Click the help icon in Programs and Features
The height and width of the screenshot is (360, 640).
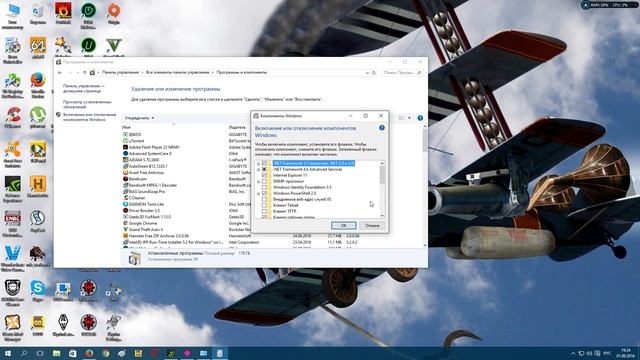[x=420, y=118]
